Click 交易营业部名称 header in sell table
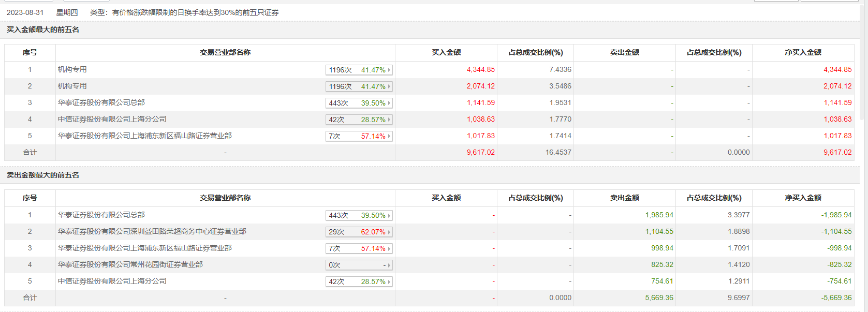The height and width of the screenshot is (312, 868). pos(225,198)
